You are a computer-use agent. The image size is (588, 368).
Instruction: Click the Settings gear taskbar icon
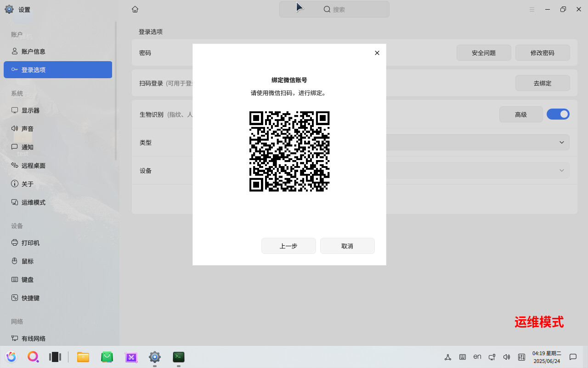click(155, 357)
